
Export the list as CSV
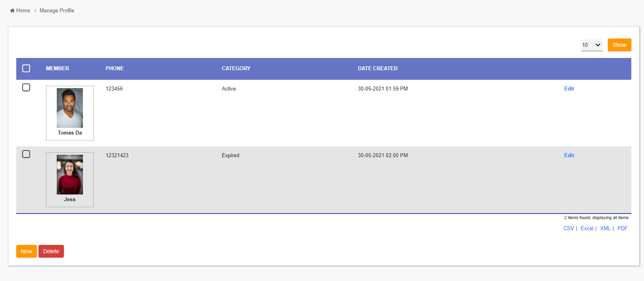click(x=569, y=228)
